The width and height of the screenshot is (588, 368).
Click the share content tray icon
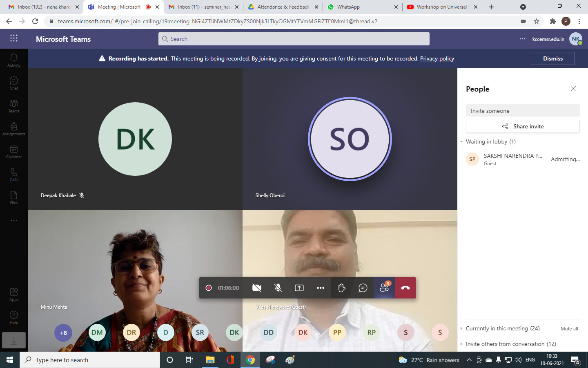299,288
